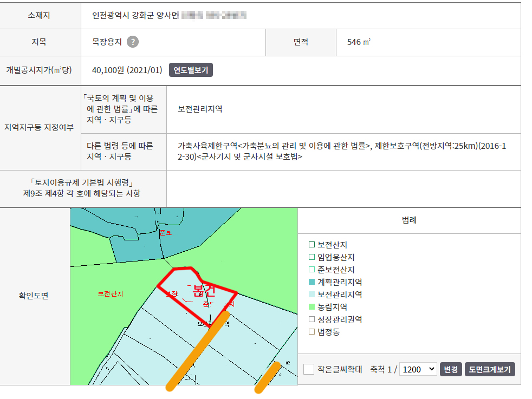This screenshot has height=399, width=532.
Task: Open the 축척 scale dropdown showing 1200
Action: (x=418, y=369)
